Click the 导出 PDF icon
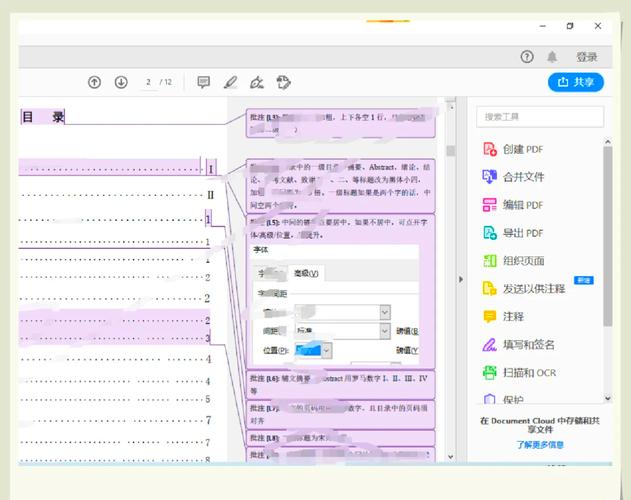 point(489,233)
